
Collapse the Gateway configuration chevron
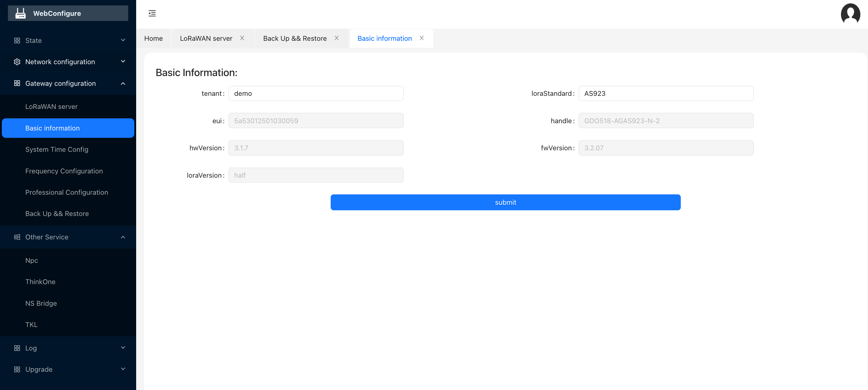click(123, 83)
